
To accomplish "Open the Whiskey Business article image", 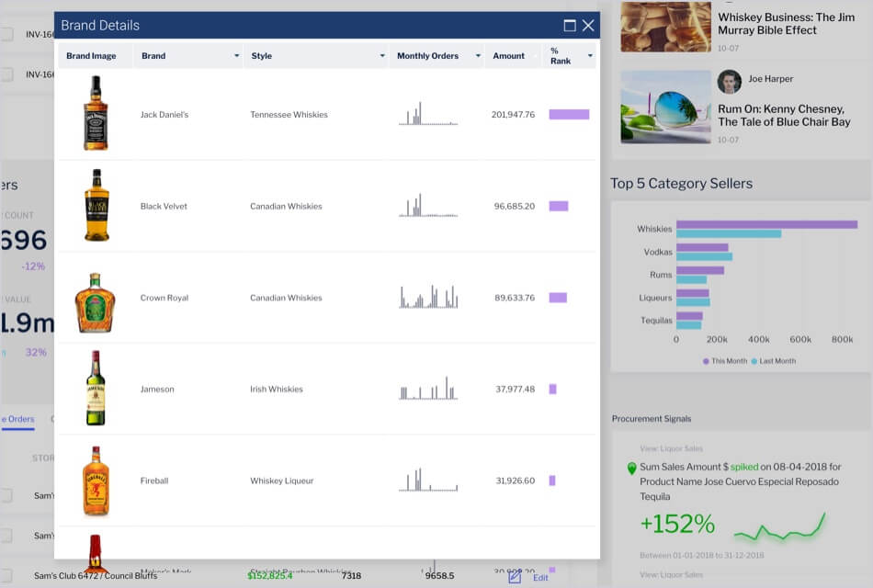I will tap(664, 28).
